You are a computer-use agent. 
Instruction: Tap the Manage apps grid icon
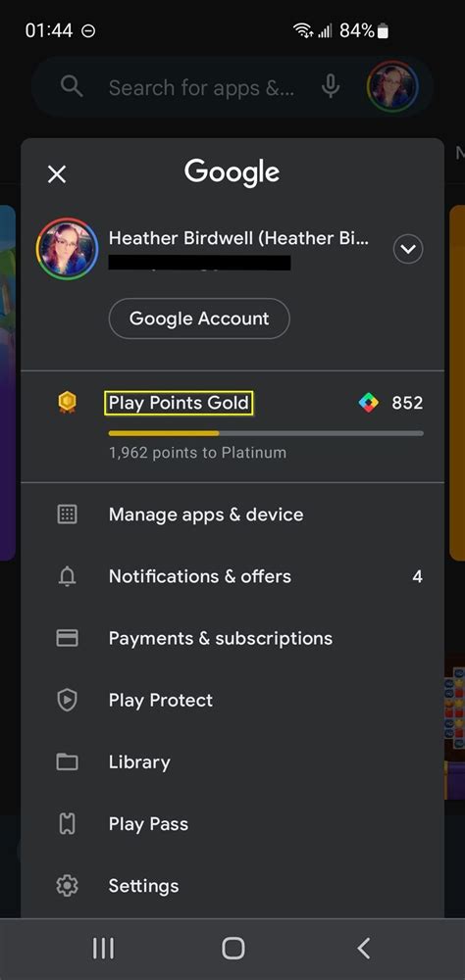click(x=67, y=514)
